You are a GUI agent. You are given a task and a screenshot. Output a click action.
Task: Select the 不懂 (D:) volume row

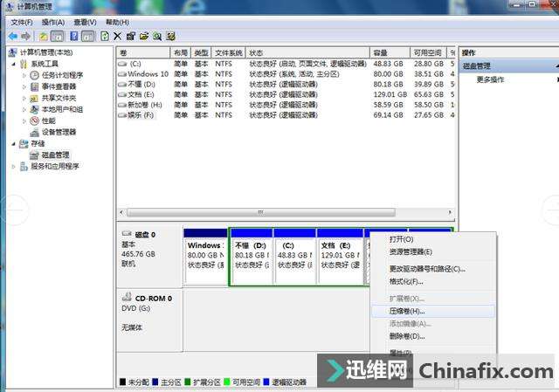(x=286, y=85)
